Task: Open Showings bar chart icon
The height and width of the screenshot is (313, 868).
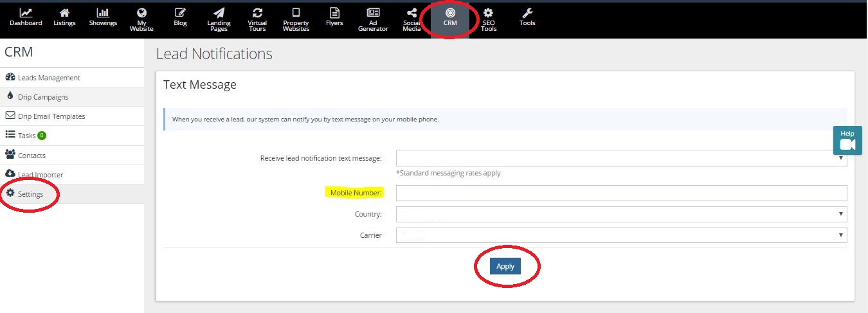Action: point(103,13)
